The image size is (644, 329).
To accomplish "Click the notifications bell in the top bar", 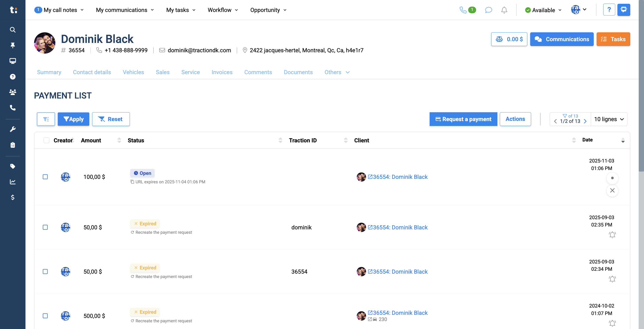I will pyautogui.click(x=504, y=10).
